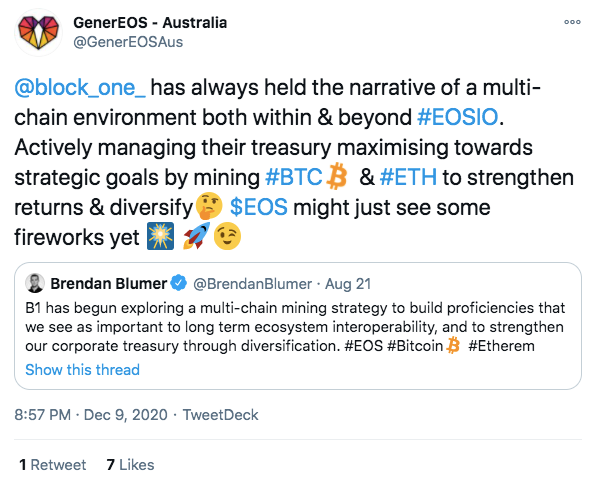Click the Bitcoin symbol next to #BTC
590x486 pixels.
tap(337, 176)
